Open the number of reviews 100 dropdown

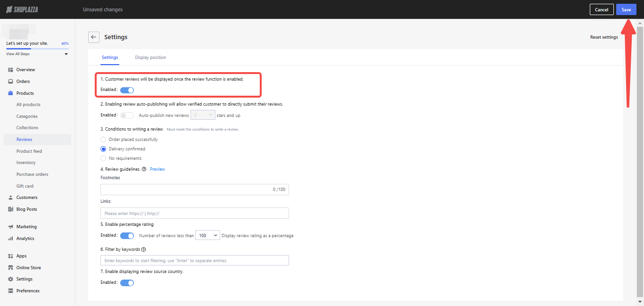207,235
